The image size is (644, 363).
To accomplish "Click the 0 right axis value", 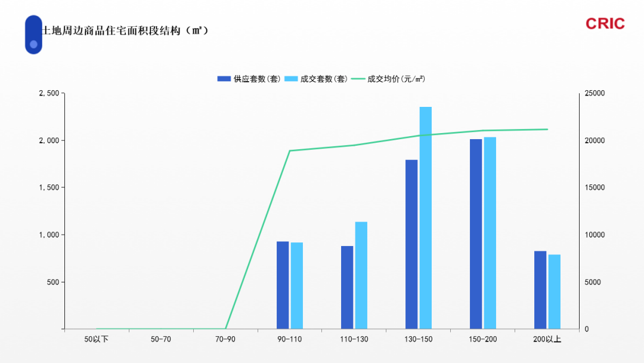I will pos(587,329).
